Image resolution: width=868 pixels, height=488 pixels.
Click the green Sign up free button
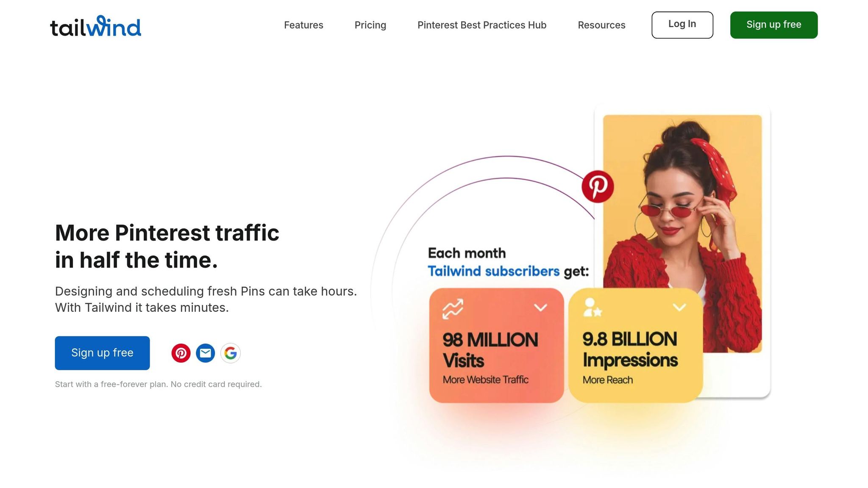[774, 25]
